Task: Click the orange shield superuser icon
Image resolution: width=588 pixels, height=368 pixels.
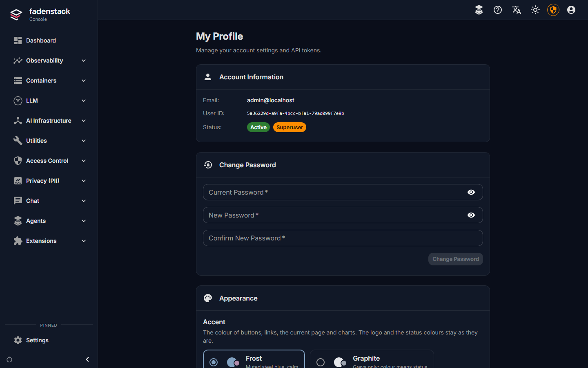Action: 553,10
